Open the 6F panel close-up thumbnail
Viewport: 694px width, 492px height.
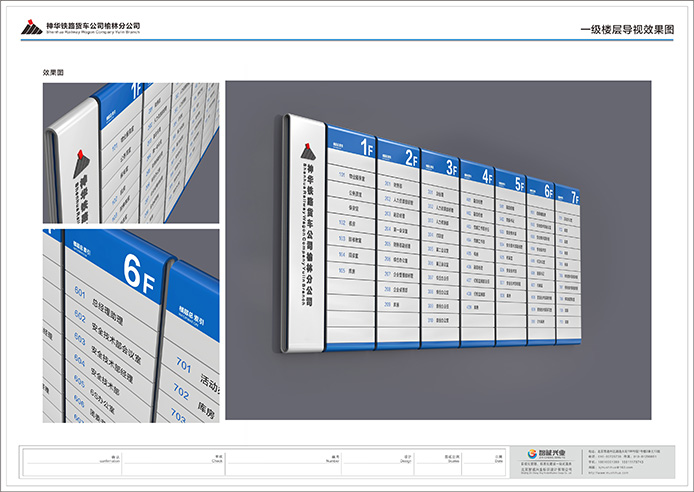pyautogui.click(x=131, y=326)
